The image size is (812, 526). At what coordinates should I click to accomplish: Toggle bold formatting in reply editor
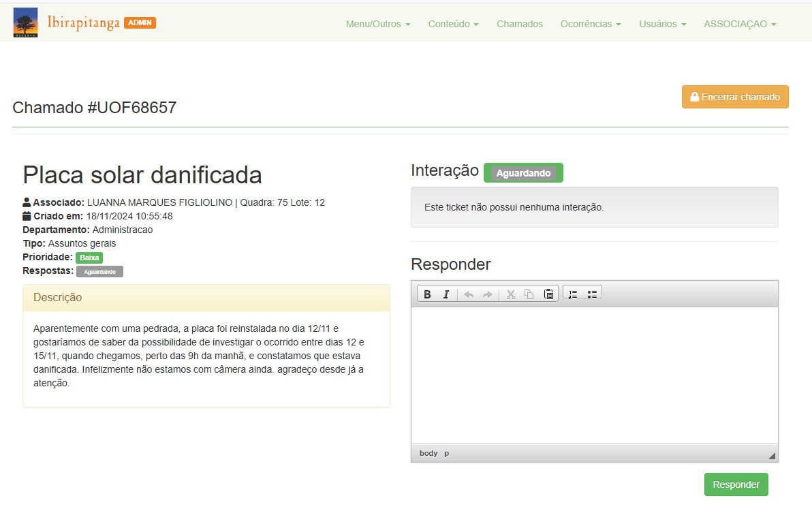(427, 294)
